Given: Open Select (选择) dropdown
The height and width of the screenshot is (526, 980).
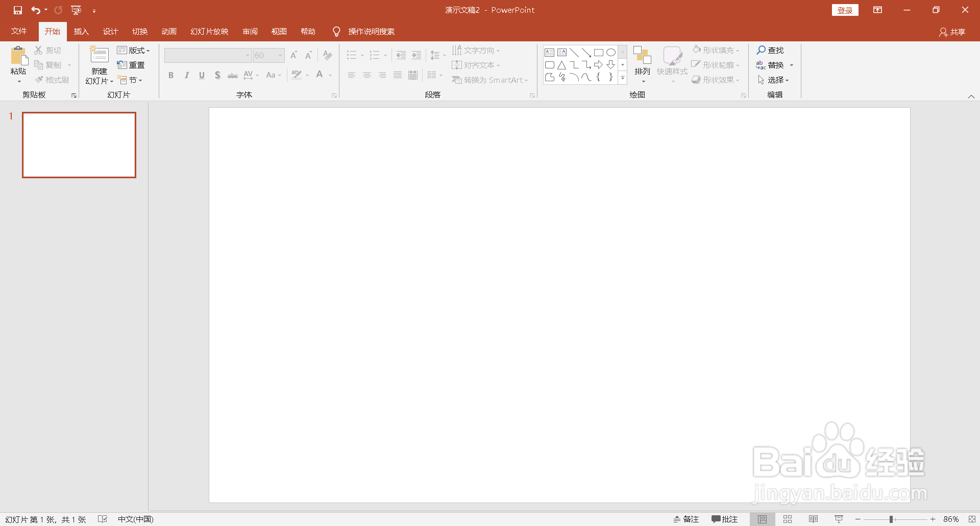Looking at the screenshot, I should point(773,80).
